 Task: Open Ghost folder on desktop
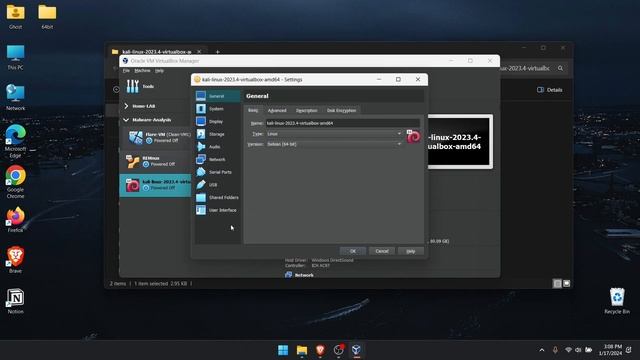click(16, 16)
